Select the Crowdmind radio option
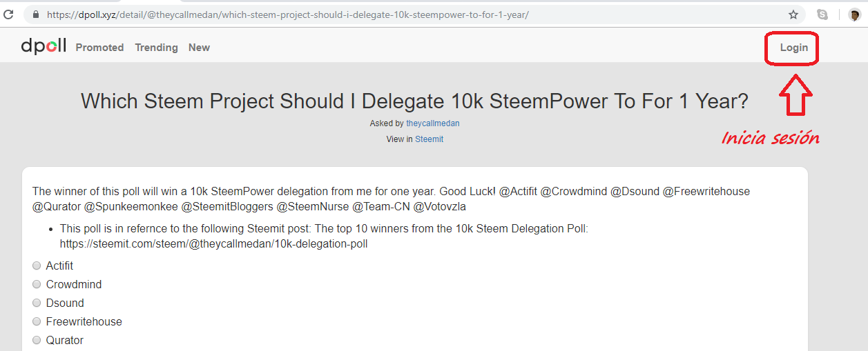868x351 pixels. click(x=37, y=284)
